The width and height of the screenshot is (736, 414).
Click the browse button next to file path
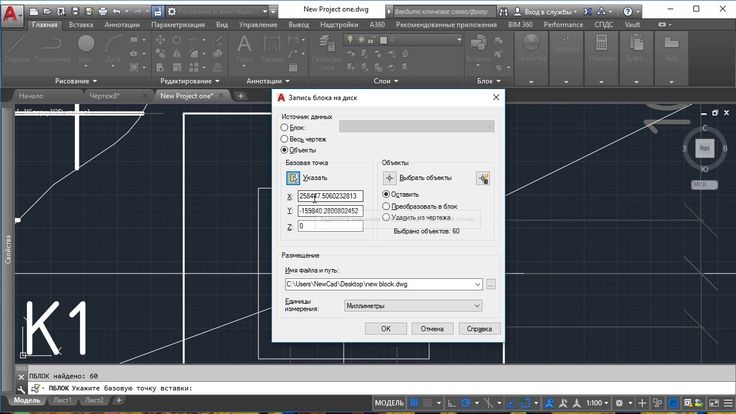pyautogui.click(x=491, y=285)
